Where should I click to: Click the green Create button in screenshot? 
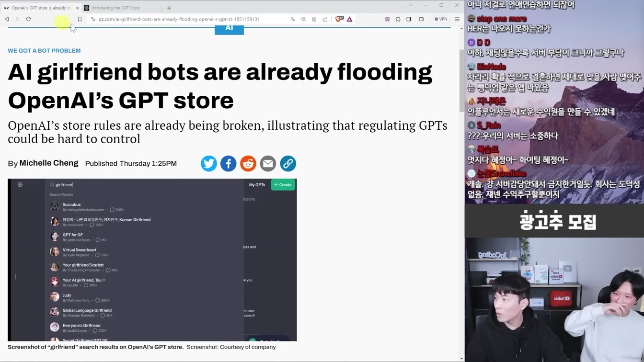[283, 185]
